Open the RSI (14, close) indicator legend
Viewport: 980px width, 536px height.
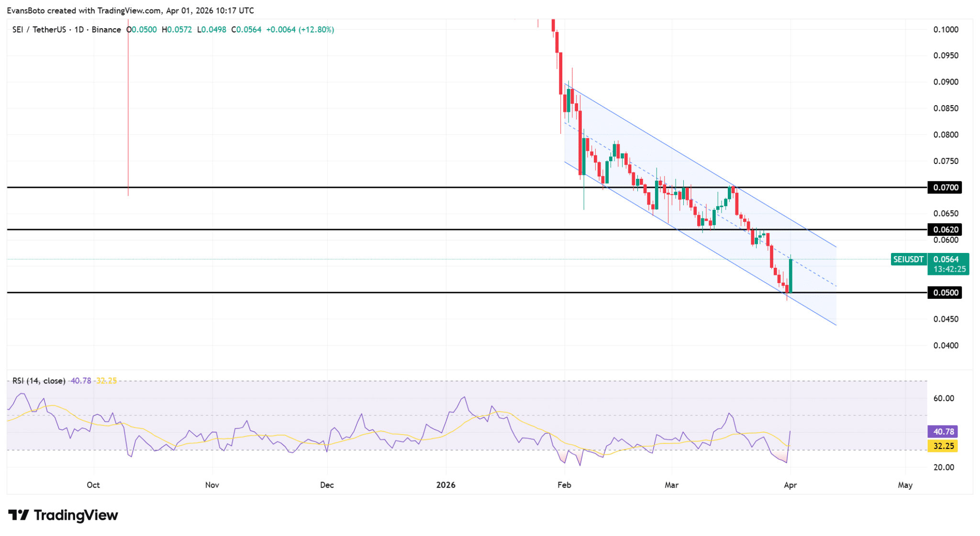(x=39, y=381)
